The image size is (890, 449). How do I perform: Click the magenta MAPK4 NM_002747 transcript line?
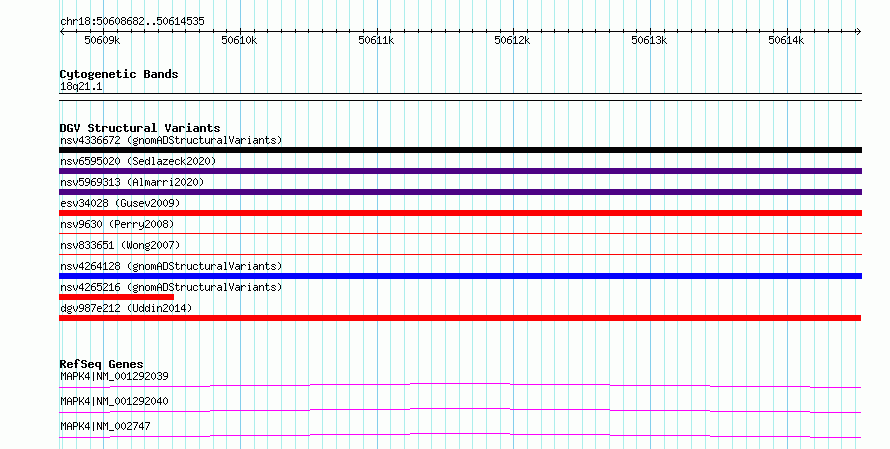(x=460, y=435)
